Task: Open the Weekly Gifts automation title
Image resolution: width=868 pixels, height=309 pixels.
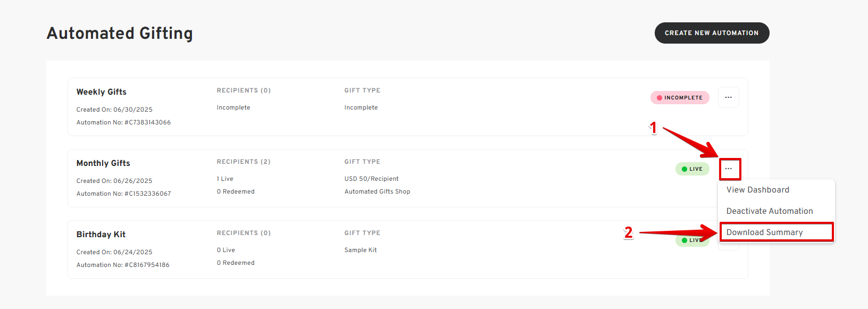Action: [102, 92]
